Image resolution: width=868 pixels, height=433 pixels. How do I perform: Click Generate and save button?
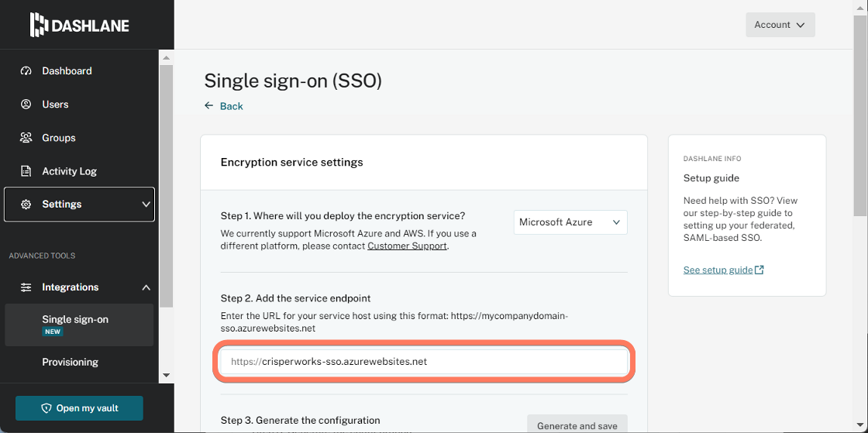coord(577,426)
